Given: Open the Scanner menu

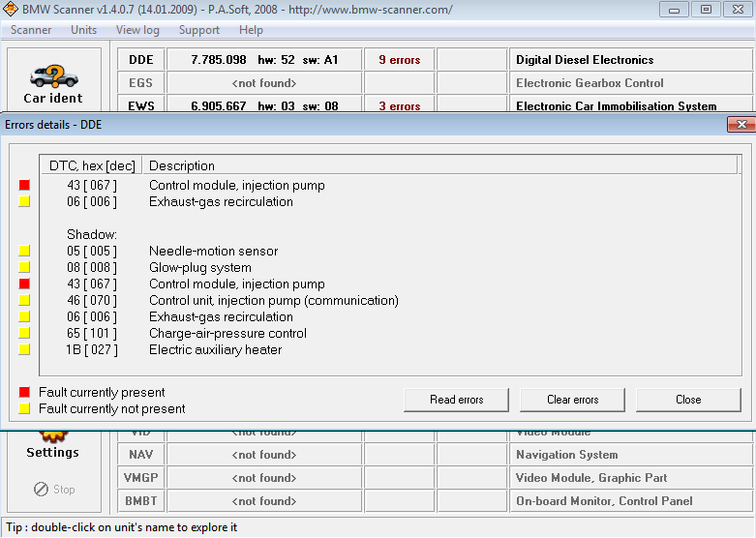Looking at the screenshot, I should click(31, 30).
